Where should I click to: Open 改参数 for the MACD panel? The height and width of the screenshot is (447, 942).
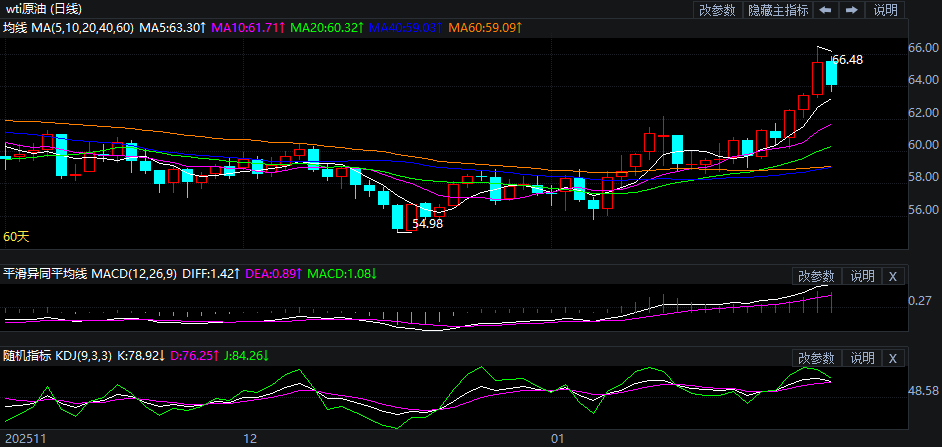[816, 276]
